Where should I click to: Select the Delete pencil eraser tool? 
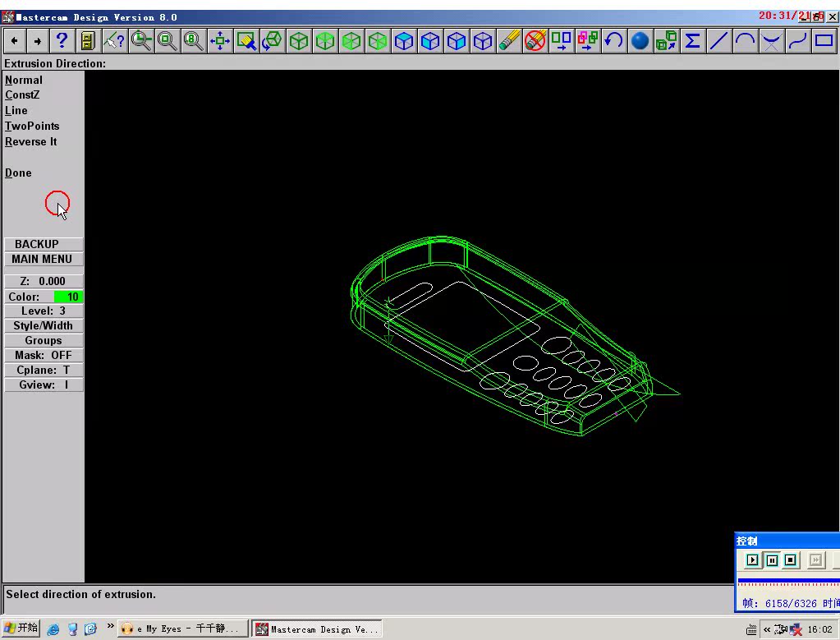(509, 41)
